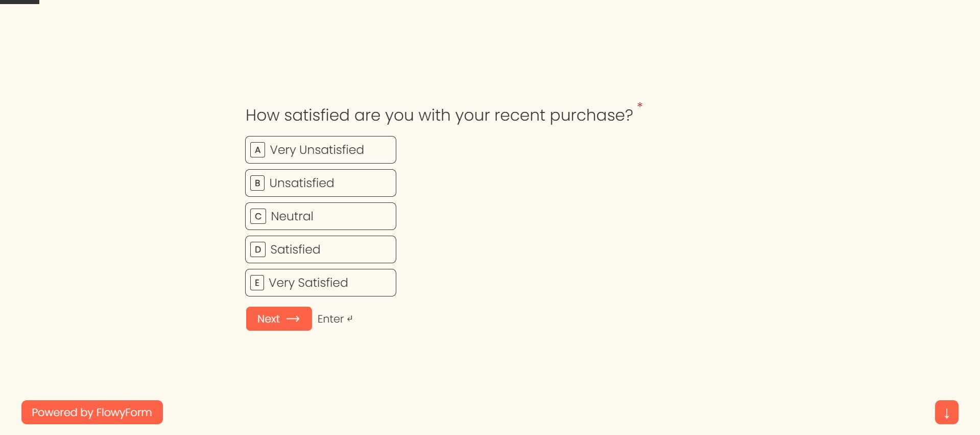The height and width of the screenshot is (435, 980).
Task: Click the "E" key badge beside Very Satisfied
Action: (257, 283)
